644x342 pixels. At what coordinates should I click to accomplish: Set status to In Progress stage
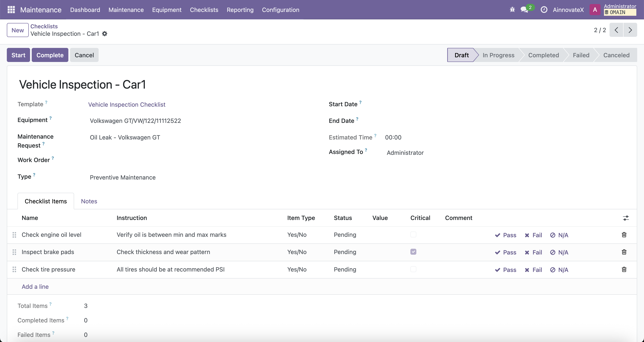click(x=498, y=55)
